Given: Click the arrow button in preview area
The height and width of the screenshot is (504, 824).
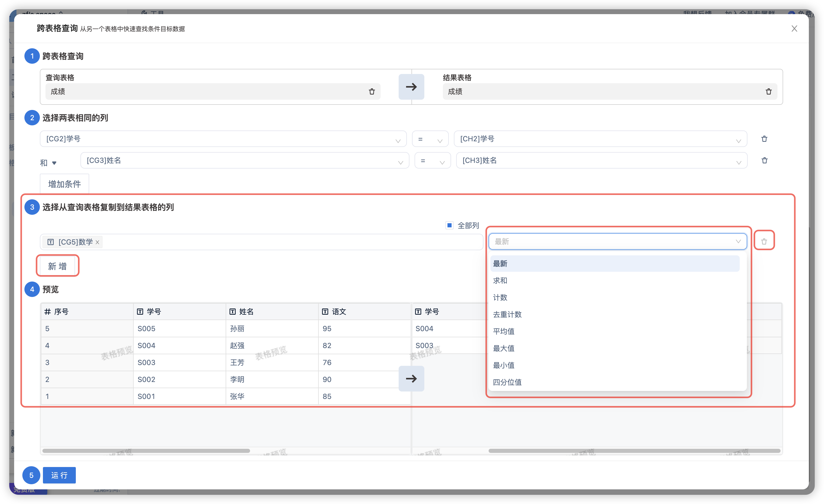Looking at the screenshot, I should coord(411,378).
